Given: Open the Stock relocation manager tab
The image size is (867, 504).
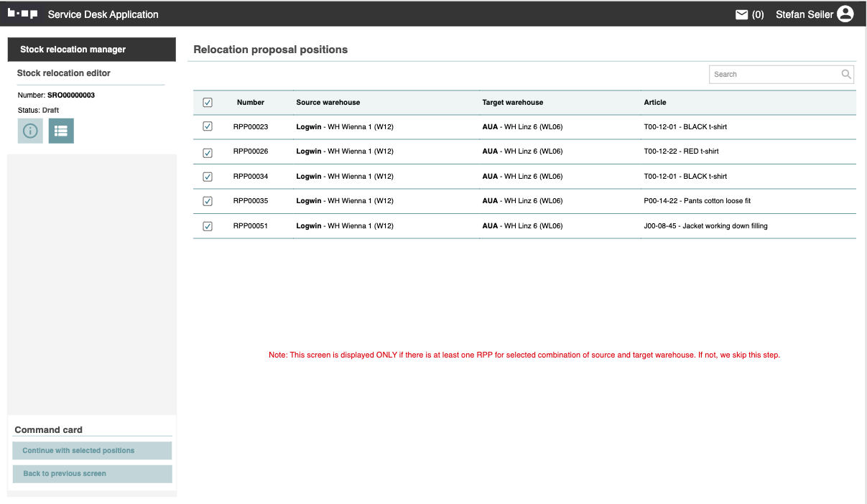Looking at the screenshot, I should [91, 50].
